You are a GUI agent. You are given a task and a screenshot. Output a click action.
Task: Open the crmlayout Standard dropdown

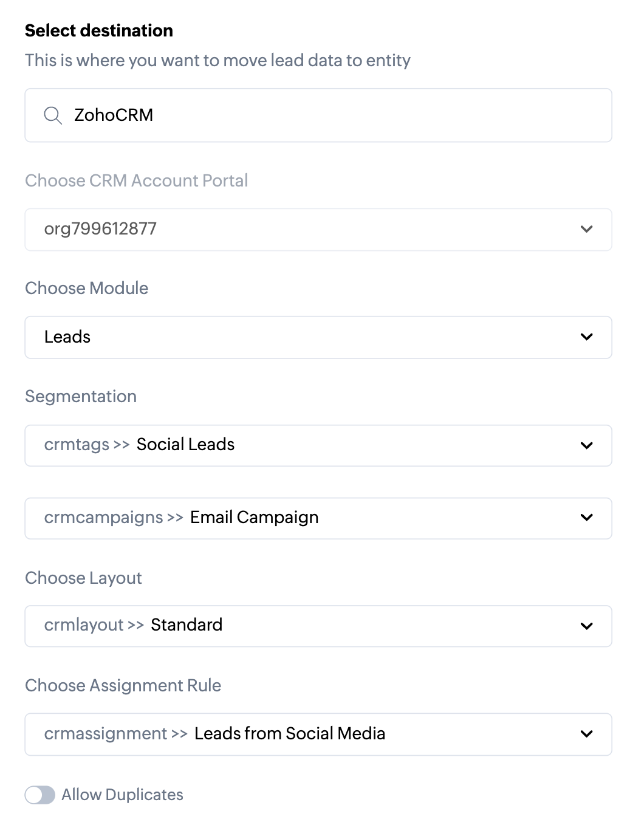pos(304,626)
